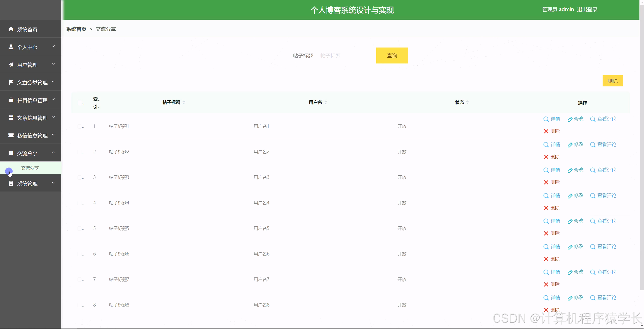Screen dimensions: 644x329
Task: Check the checkbox for 帖子标题5 row
Action: 80,228
